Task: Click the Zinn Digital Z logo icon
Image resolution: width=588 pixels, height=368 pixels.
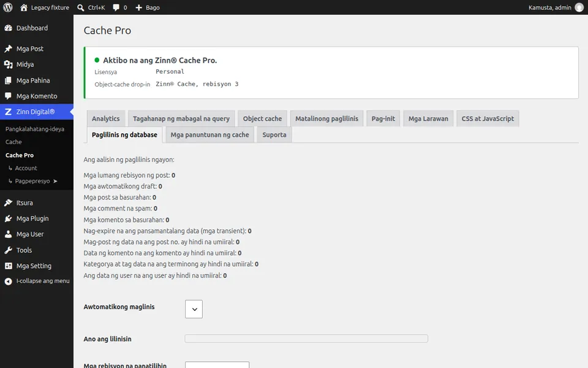Action: (8, 112)
